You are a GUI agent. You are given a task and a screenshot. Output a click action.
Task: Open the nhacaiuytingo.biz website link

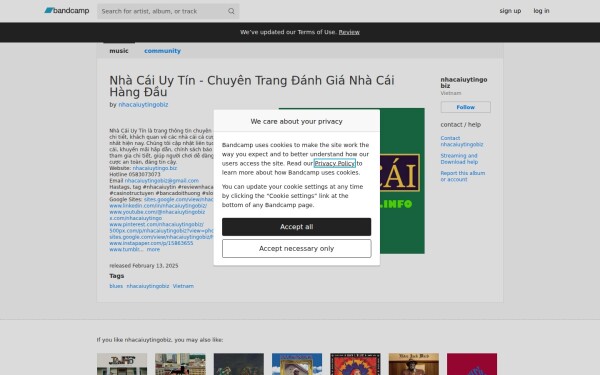coord(155,168)
